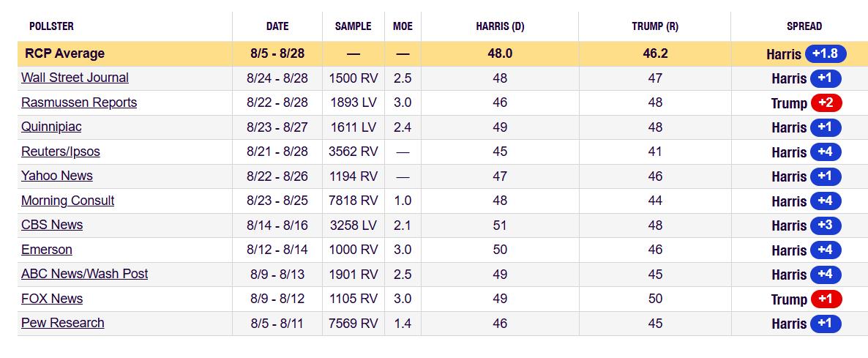
Task: Click the Trump (R) column header
Action: [655, 26]
